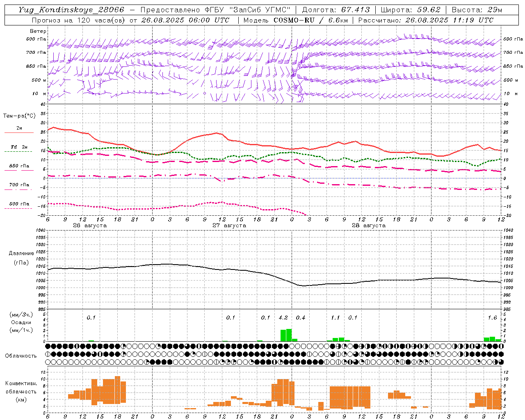
Task: Click the 850 гПа temperature legend entry
Action: (x=19, y=166)
